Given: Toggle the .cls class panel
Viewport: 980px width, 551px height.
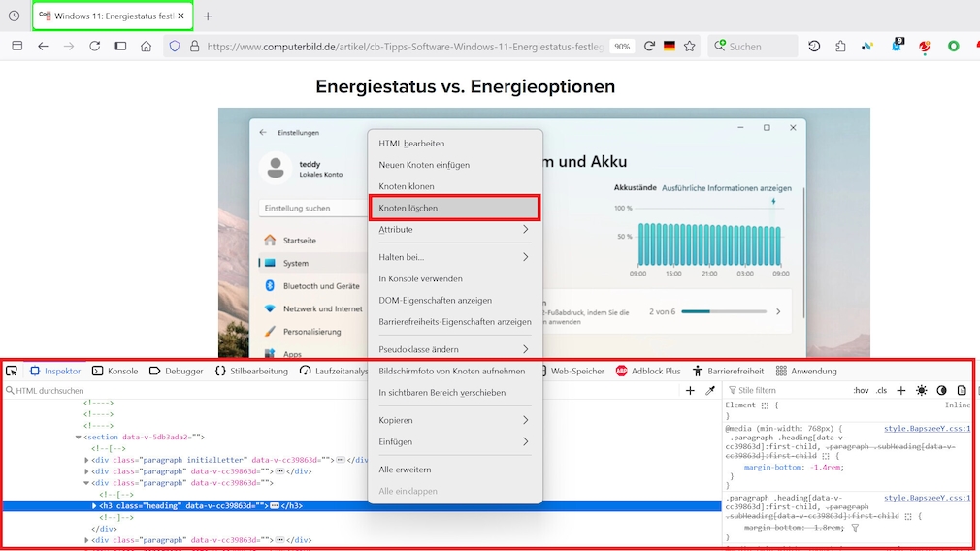Looking at the screenshot, I should [x=881, y=390].
